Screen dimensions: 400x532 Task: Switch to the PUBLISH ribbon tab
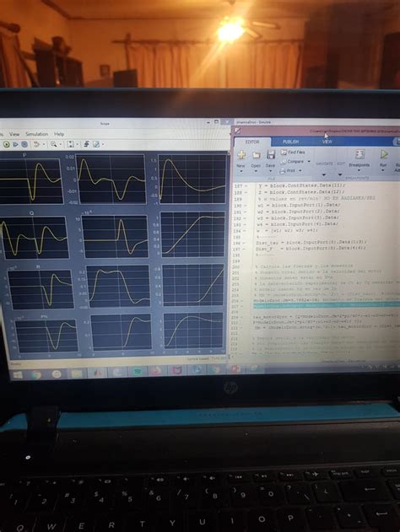[290, 142]
